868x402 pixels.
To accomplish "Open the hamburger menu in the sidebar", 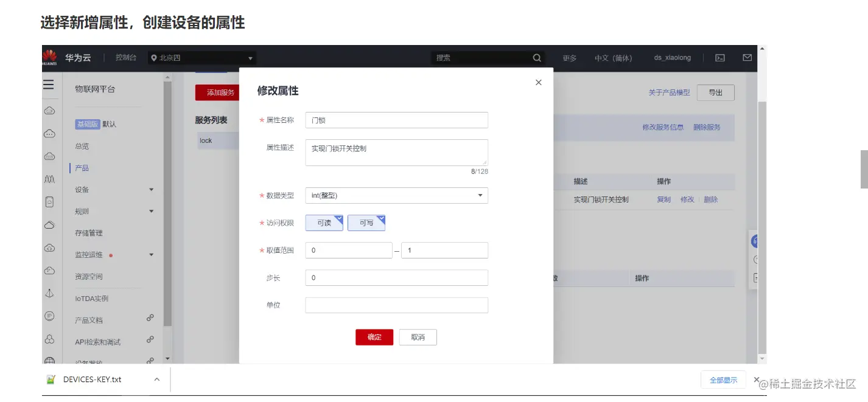I will tap(49, 85).
